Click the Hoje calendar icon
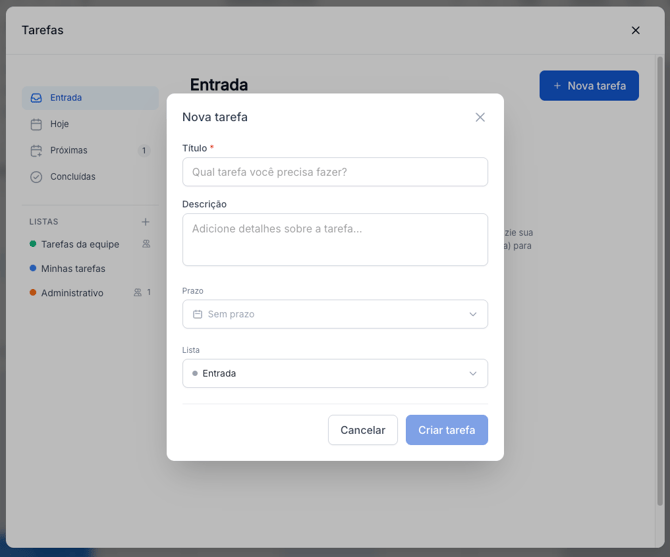 (36, 124)
